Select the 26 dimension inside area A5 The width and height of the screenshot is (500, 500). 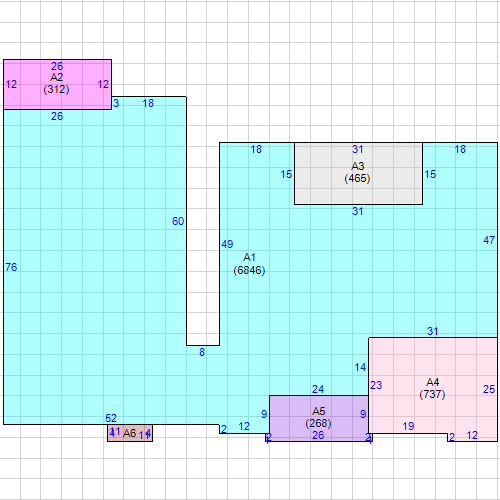318,435
